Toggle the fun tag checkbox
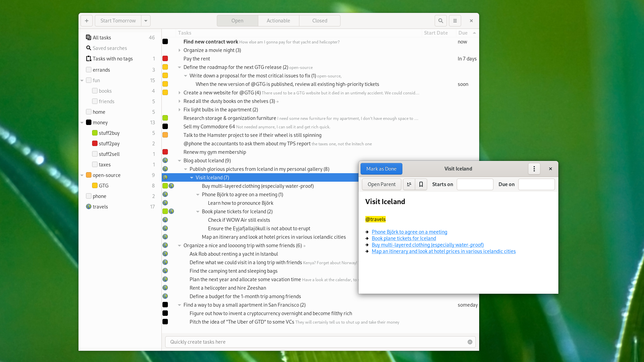644x362 pixels. (89, 80)
